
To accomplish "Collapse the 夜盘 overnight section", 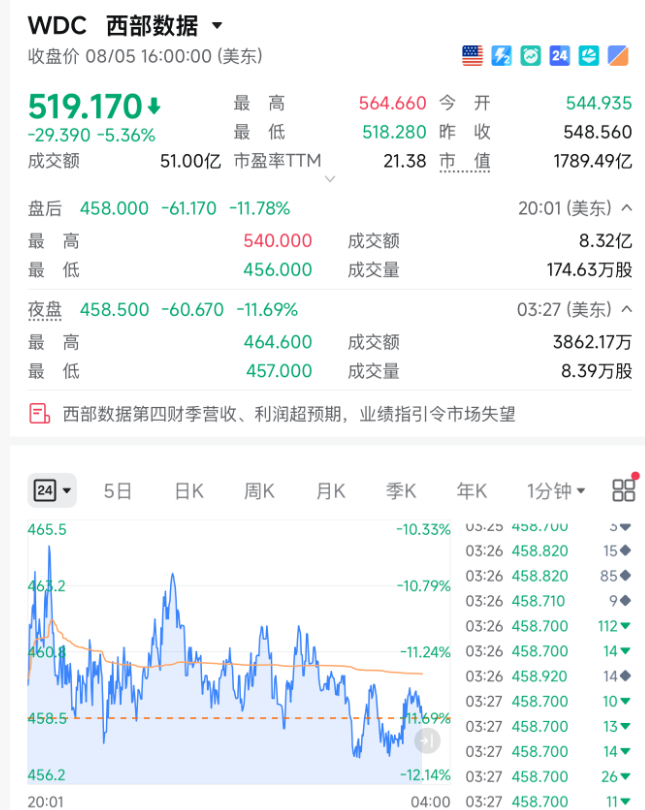I will coord(626,309).
